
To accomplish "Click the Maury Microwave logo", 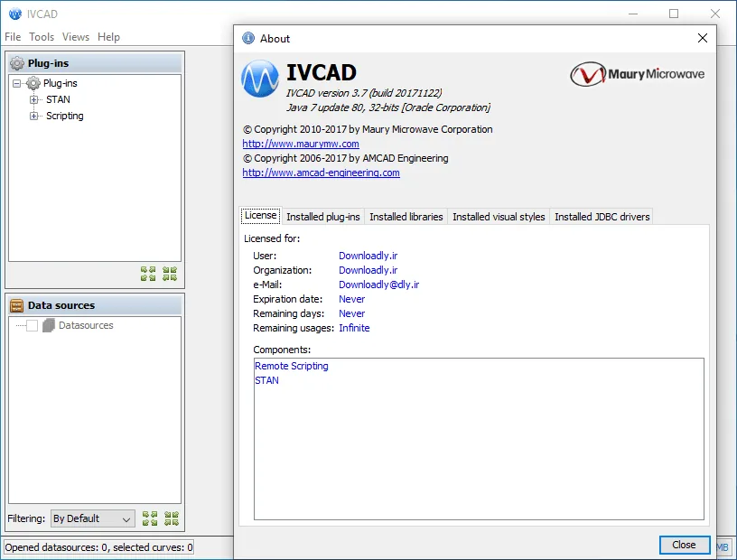I will pos(638,74).
